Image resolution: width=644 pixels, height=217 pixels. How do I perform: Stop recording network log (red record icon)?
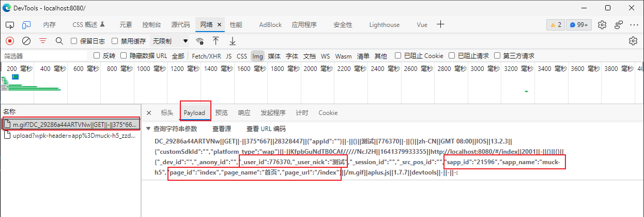tap(10, 40)
